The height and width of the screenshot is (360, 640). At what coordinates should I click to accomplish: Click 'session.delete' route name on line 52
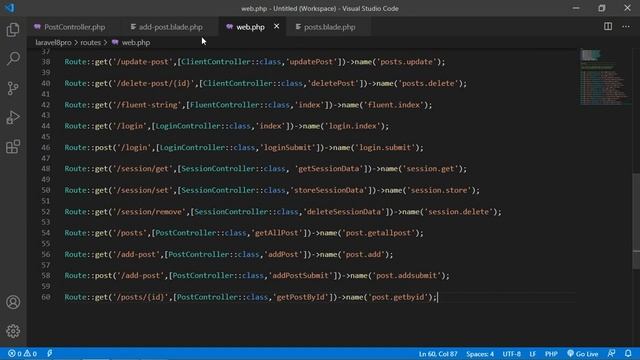(459, 212)
